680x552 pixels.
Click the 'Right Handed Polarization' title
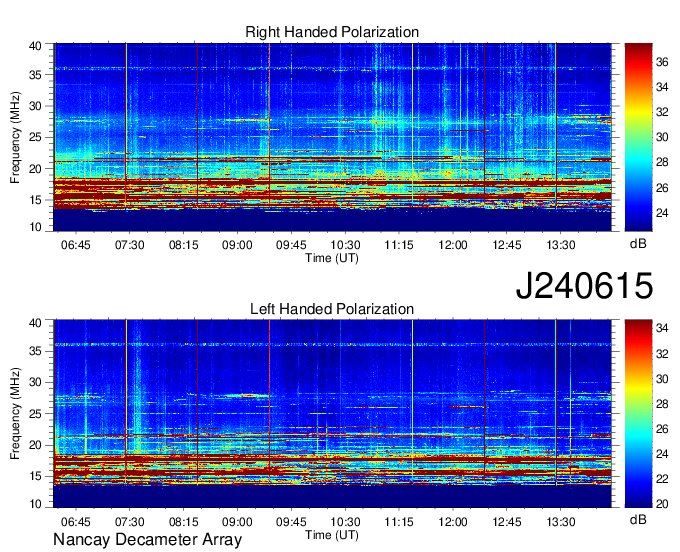click(x=332, y=32)
